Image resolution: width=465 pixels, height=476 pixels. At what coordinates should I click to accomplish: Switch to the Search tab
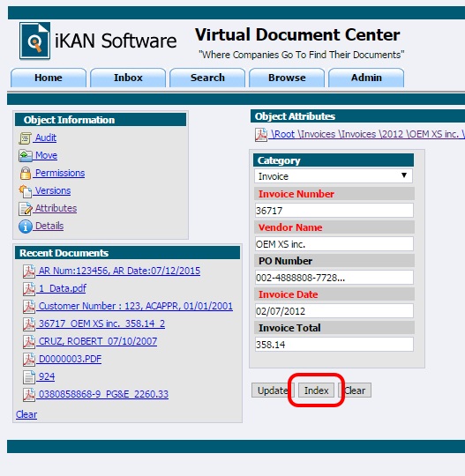coord(207,78)
